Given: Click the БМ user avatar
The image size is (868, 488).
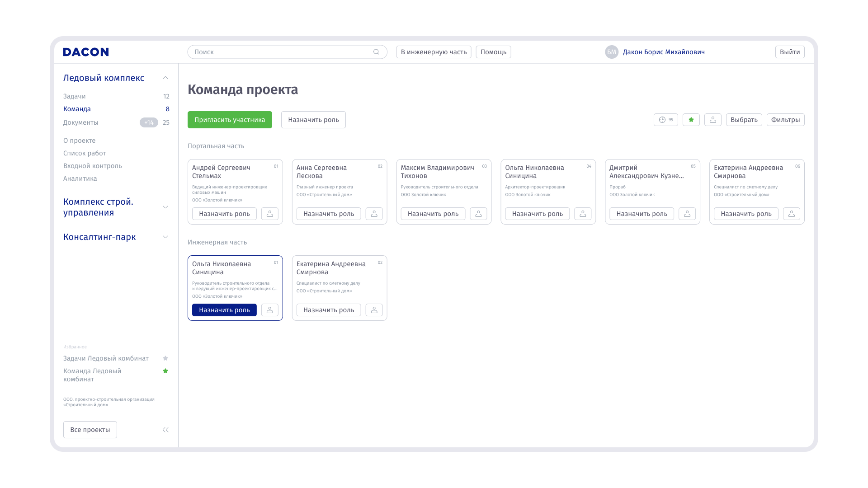Looking at the screenshot, I should tap(611, 52).
